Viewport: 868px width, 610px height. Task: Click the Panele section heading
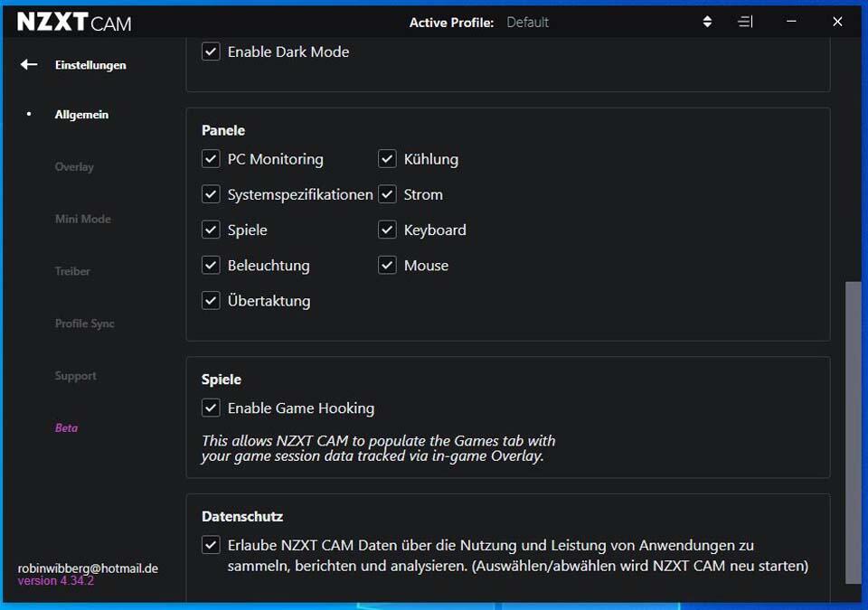tap(223, 130)
